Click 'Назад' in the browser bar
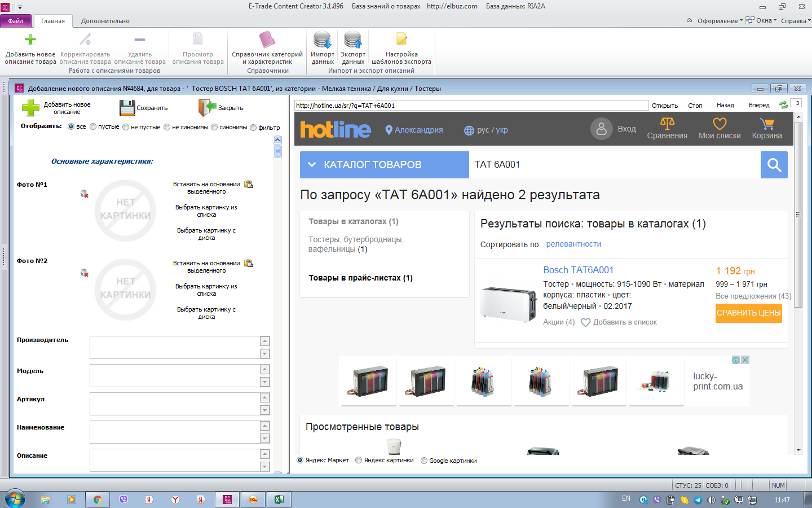Viewport: 812px width, 508px height. (725, 105)
